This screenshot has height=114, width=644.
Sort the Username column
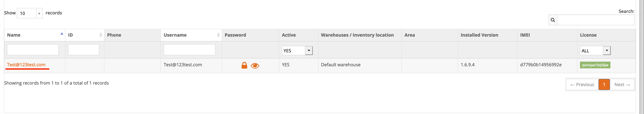pos(218,35)
